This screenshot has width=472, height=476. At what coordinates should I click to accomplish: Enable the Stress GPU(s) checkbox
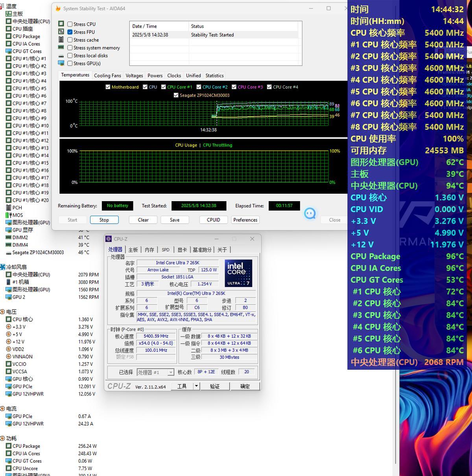pyautogui.click(x=70, y=63)
